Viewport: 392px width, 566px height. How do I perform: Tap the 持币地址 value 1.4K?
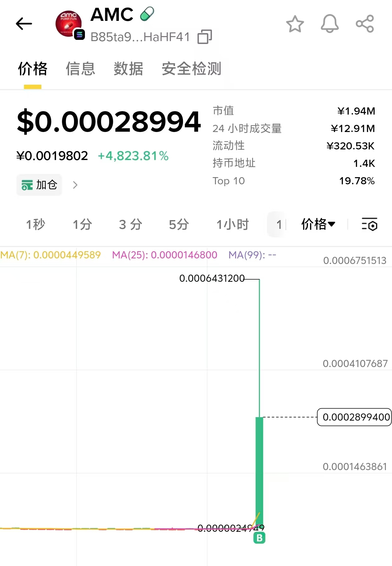coord(364,163)
